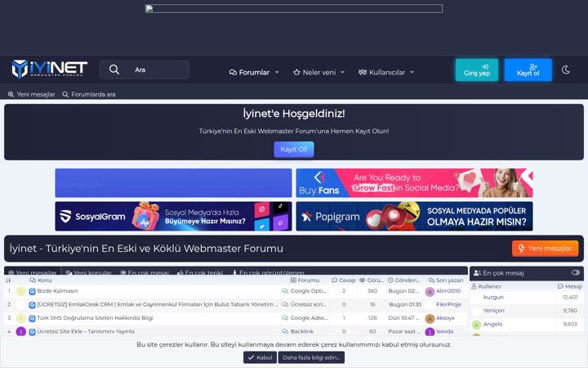Click the purple avatar in row 4
The height and width of the screenshot is (368, 588).
click(x=21, y=331)
